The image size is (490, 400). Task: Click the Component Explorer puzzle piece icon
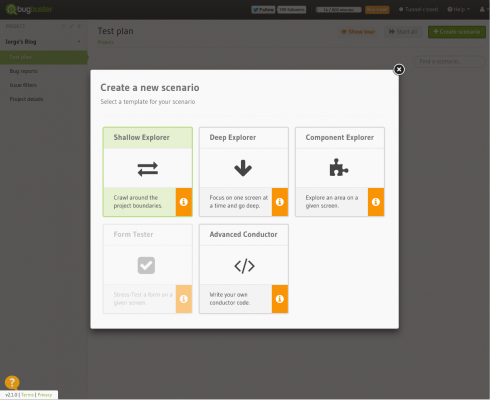tap(339, 167)
